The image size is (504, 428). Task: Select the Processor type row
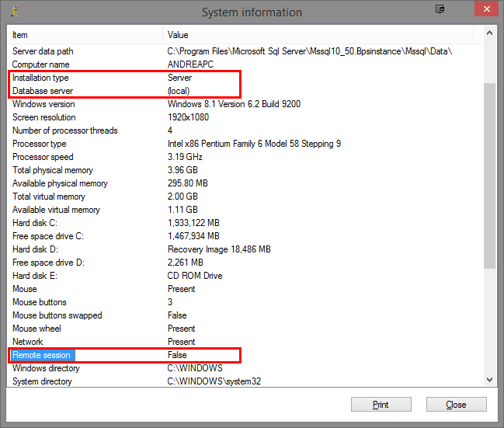pos(39,144)
